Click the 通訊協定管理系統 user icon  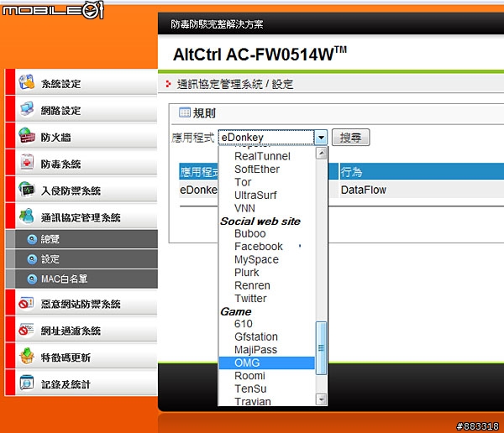26,216
